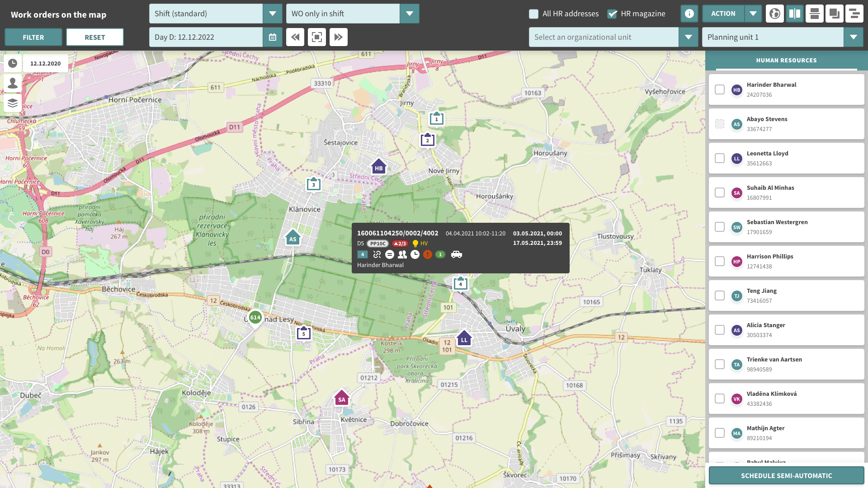Image resolution: width=868 pixels, height=488 pixels.
Task: Expand the Action button dropdown arrow
Action: tap(753, 14)
